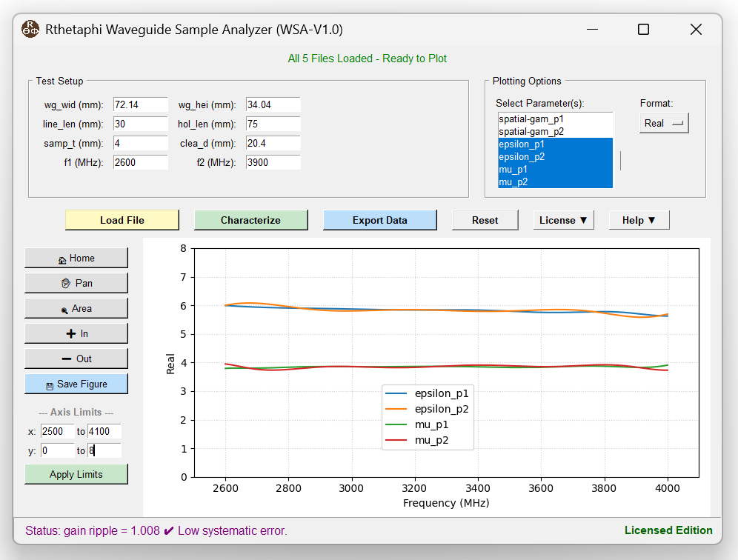The height and width of the screenshot is (560, 738).
Task: Open the License dropdown menu
Action: (x=563, y=220)
